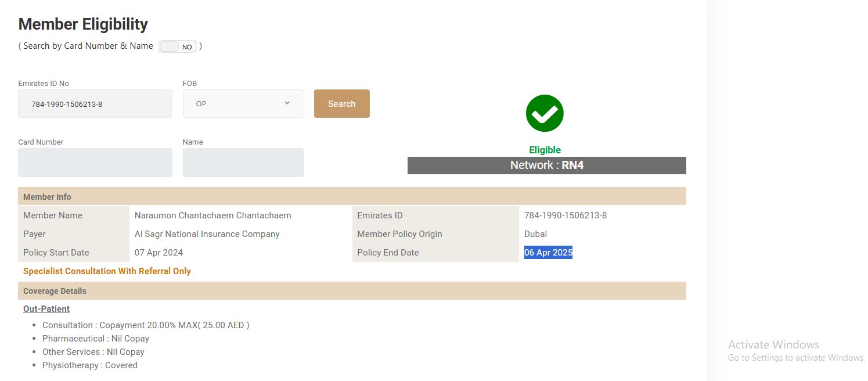Click the member name Naraumon Chantachaem
Image resolution: width=868 pixels, height=381 pixels.
213,215
